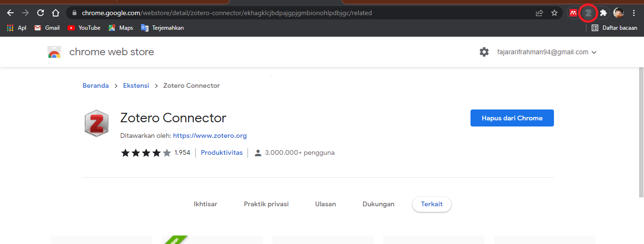
Task: Select the Terkait tab
Action: (x=432, y=204)
